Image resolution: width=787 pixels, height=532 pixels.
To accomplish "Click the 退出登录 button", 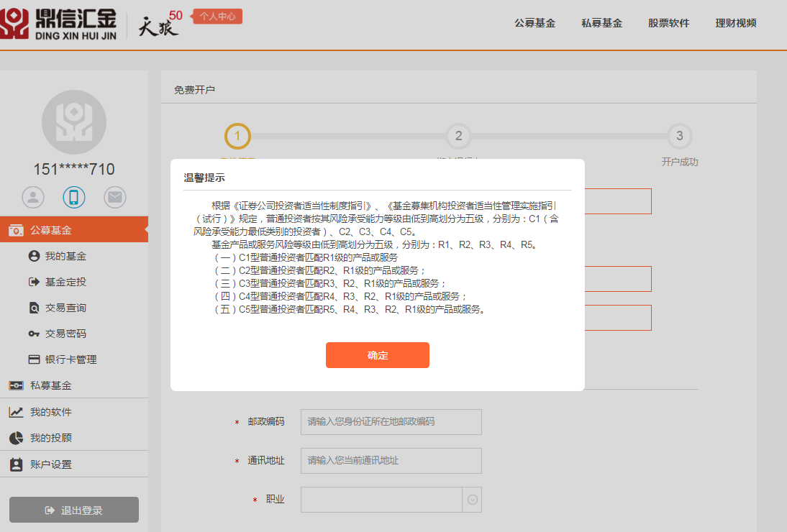I will point(74,510).
